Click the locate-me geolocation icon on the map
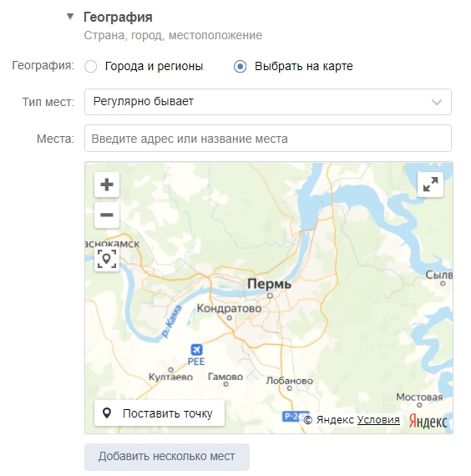The width and height of the screenshot is (471, 476). tap(107, 259)
